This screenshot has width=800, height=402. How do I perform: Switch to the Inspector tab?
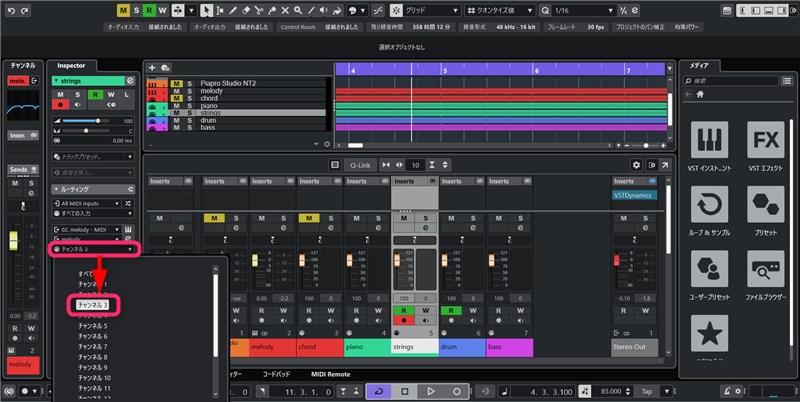click(x=71, y=65)
